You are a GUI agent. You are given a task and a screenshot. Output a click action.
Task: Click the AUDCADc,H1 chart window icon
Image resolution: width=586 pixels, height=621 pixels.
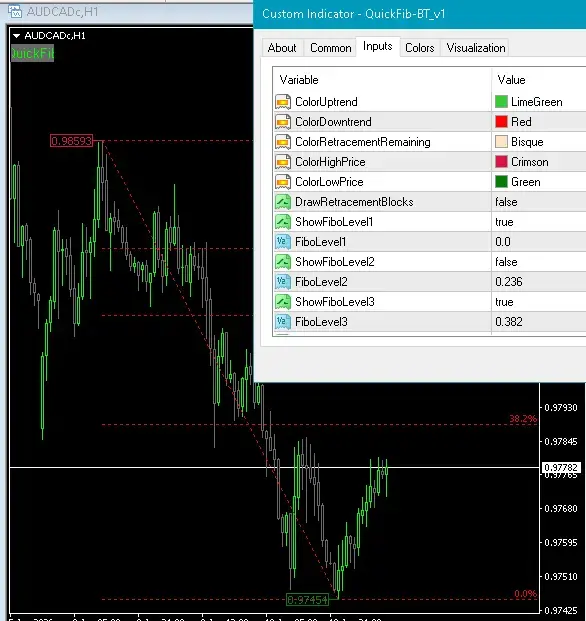tap(15, 11)
